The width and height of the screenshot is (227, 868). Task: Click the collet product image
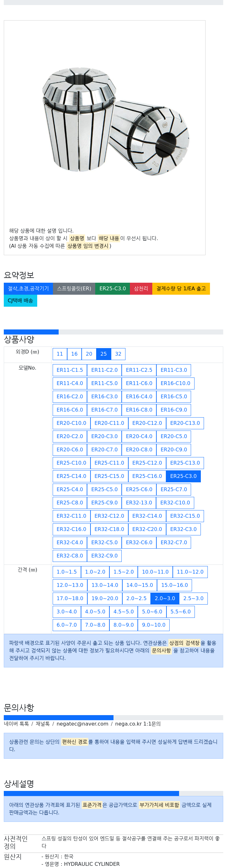(115, 121)
